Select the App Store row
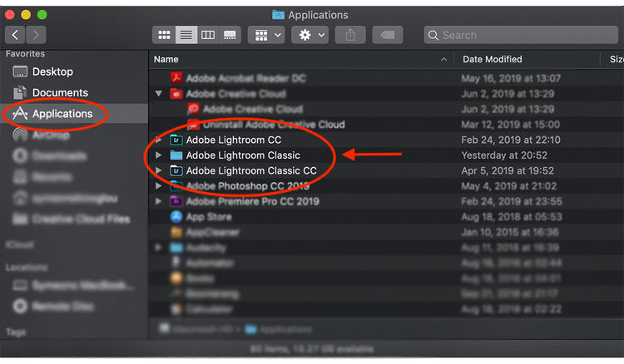 tap(386, 217)
